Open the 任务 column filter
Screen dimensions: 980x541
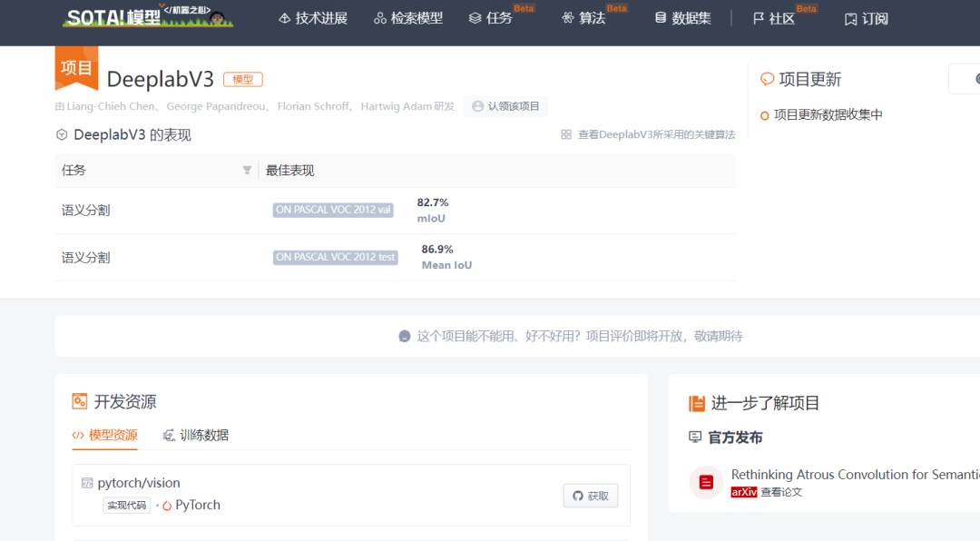(246, 170)
